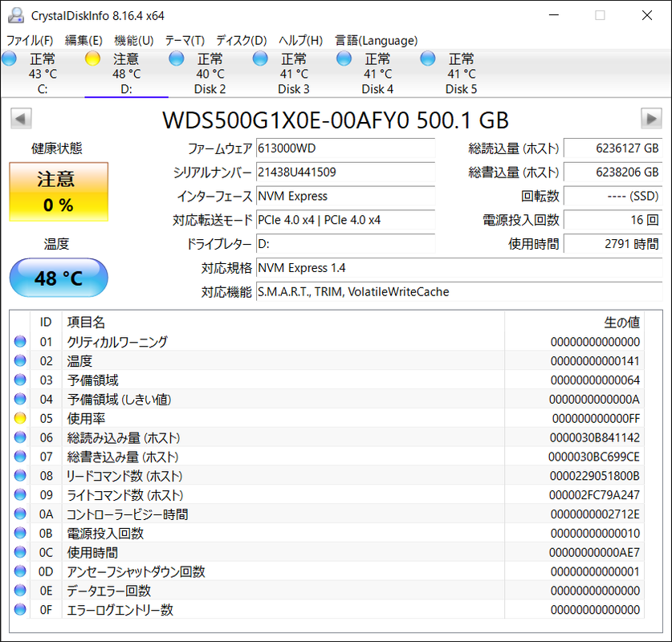Click status orb for エラーログエントリー数 row
The height and width of the screenshot is (642, 672).
(20, 609)
